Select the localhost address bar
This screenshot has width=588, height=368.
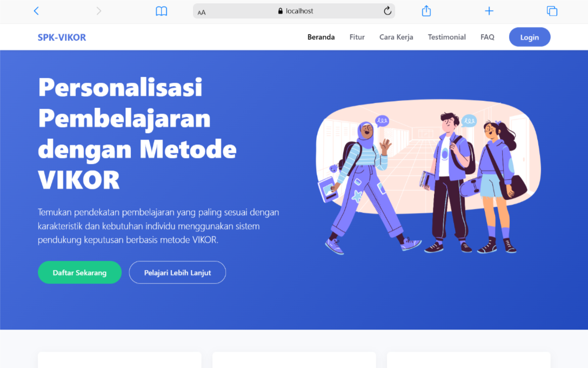click(294, 11)
